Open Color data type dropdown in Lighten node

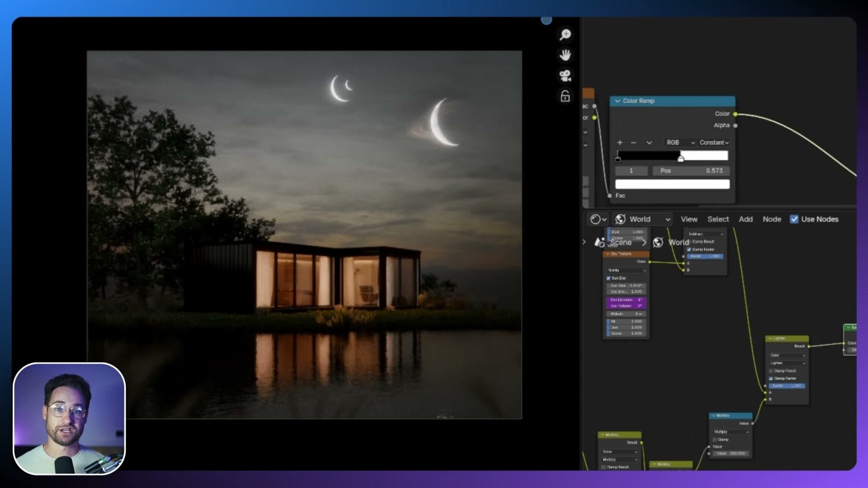pyautogui.click(x=788, y=355)
